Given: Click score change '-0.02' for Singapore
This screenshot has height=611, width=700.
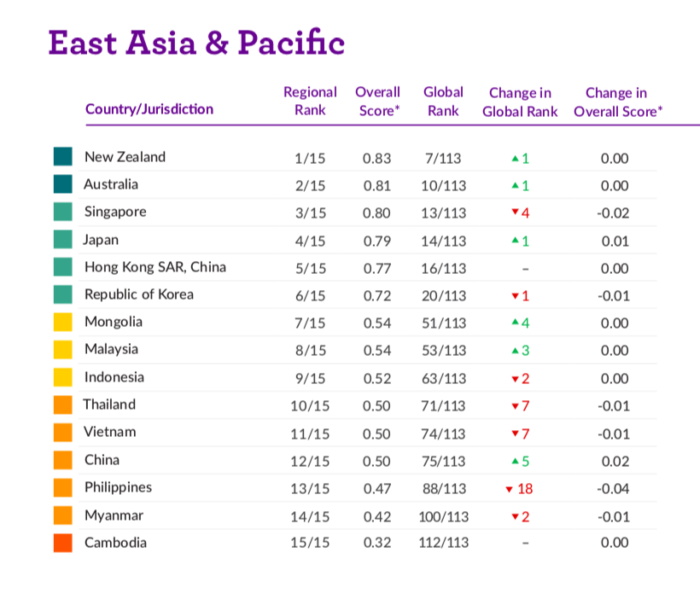Looking at the screenshot, I should (613, 213).
